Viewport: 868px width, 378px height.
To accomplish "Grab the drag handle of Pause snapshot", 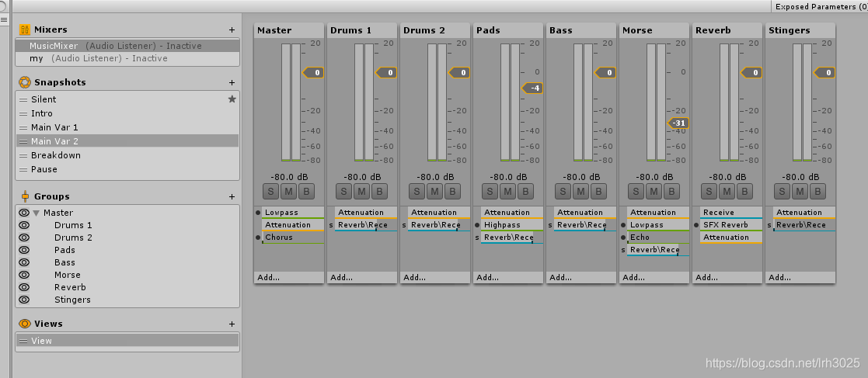I will tap(23, 170).
